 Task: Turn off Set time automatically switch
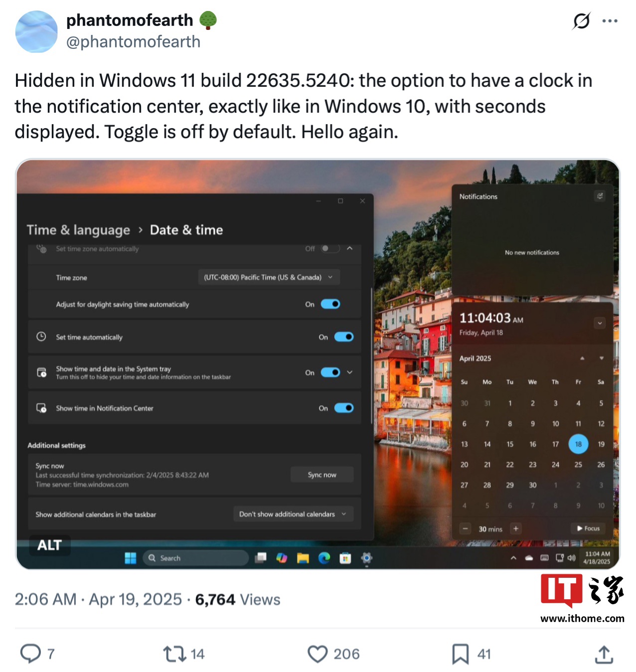344,337
